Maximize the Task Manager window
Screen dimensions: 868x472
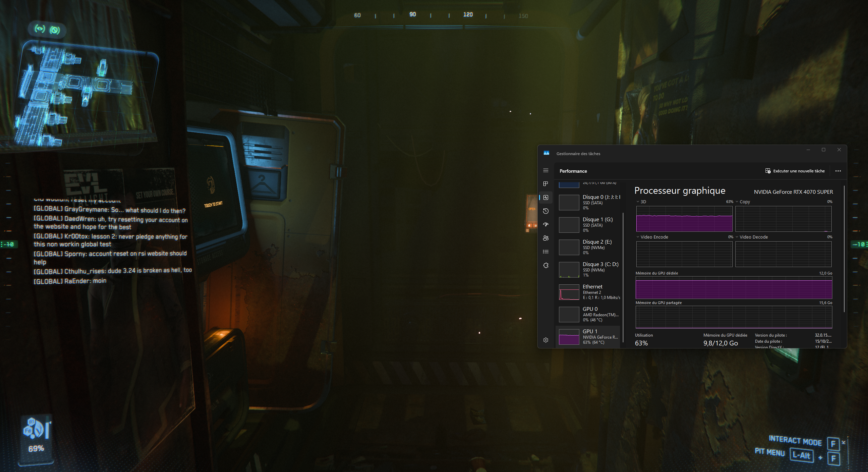823,150
